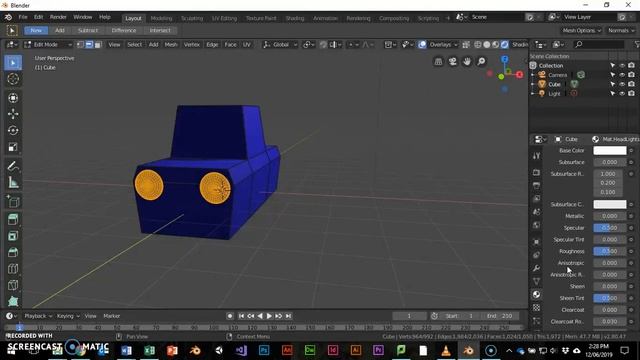Open the Modifiers wrench properties tab
This screenshot has width=640, height=360.
pos(536,268)
